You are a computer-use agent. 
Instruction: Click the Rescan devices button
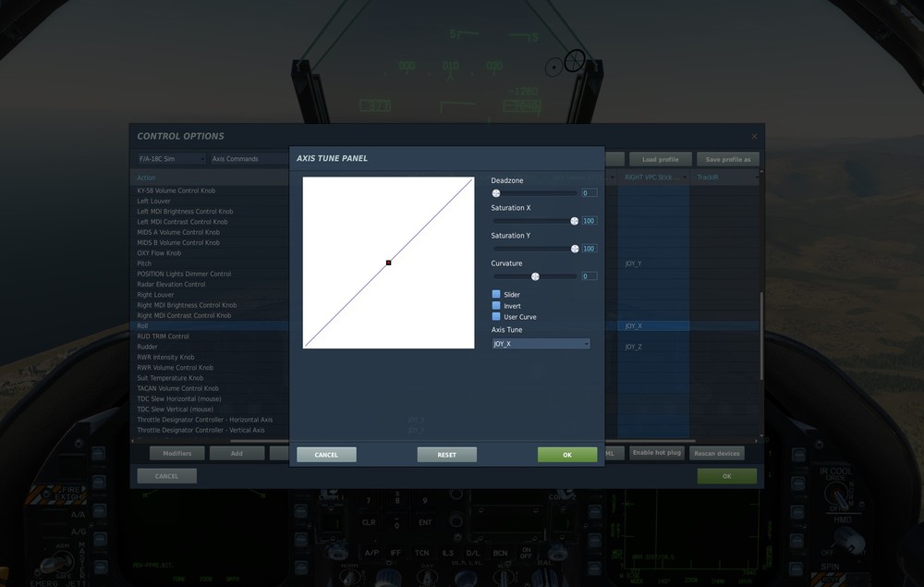tap(717, 453)
